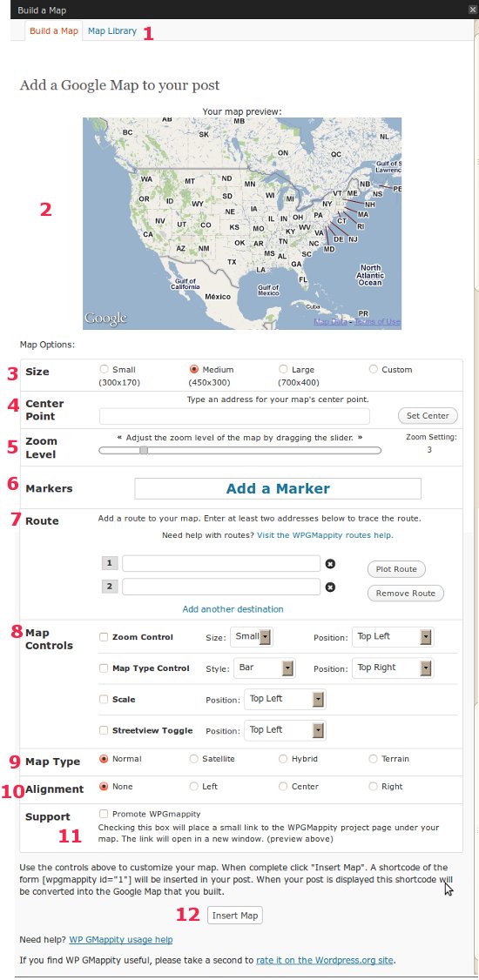Viewport: 479px width, 980px height.
Task: Open the Zoom Control Size dropdown
Action: (x=252, y=637)
